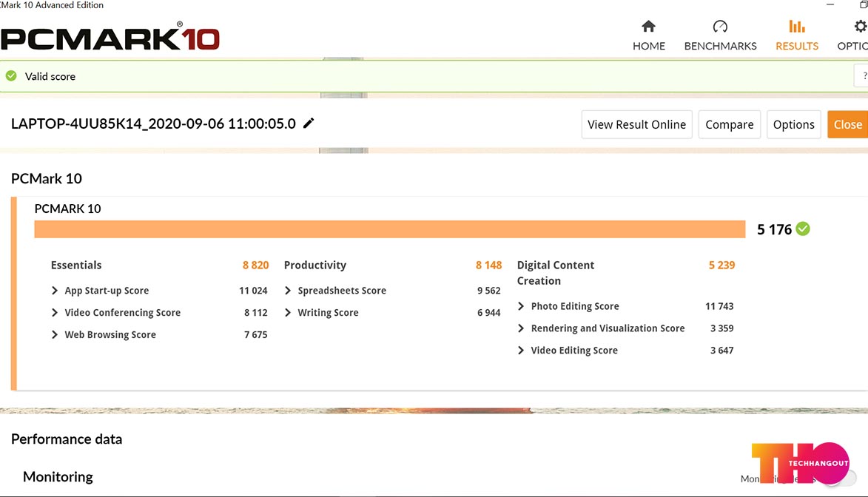The height and width of the screenshot is (497, 868).
Task: Expand the App Start-up Score row
Action: (x=54, y=291)
